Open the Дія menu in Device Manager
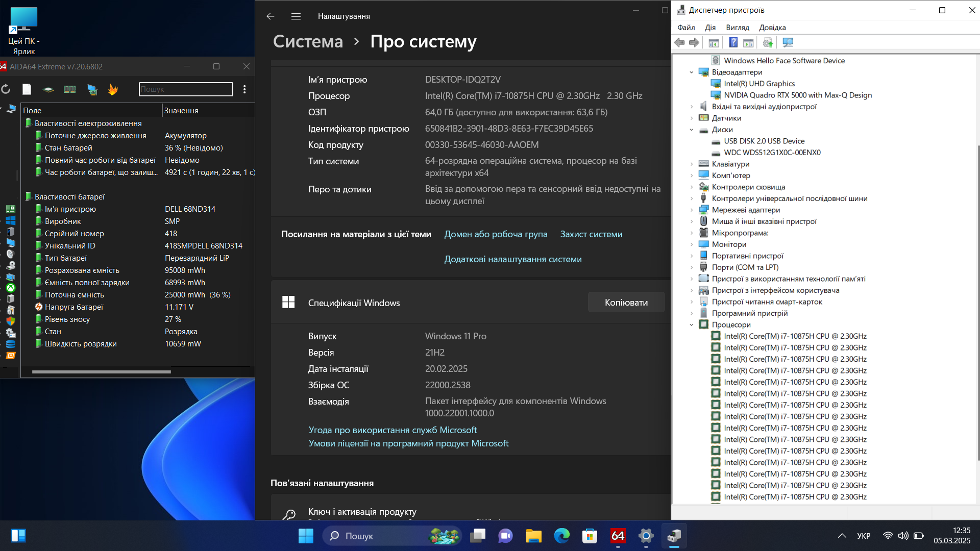Viewport: 980px width, 551px height. tap(710, 28)
